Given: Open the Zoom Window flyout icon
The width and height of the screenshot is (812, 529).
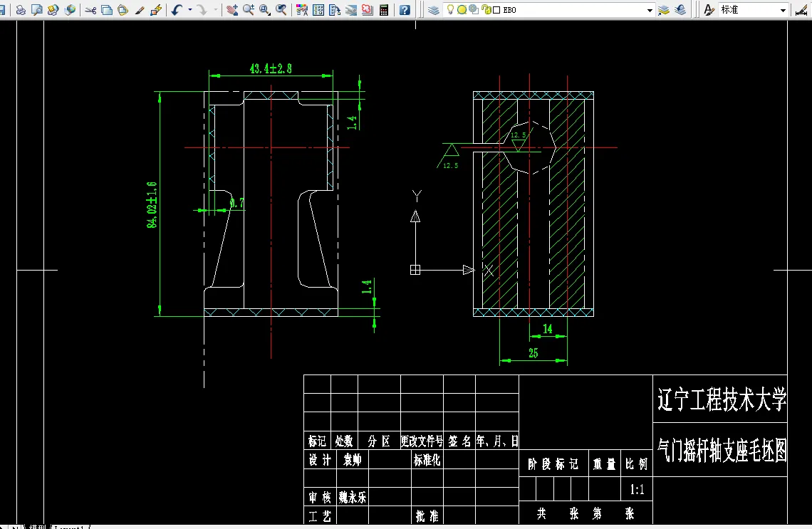Looking at the screenshot, I should point(265,10).
